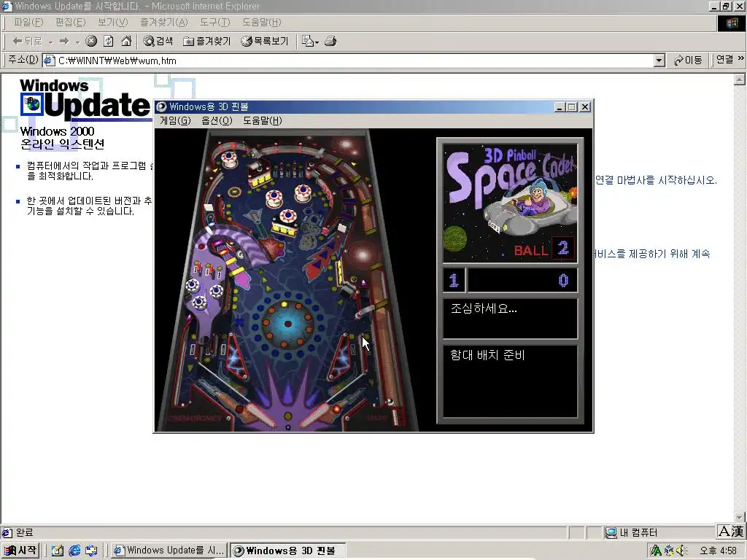Switch to Windows Update taskbar button
The height and width of the screenshot is (560, 747).
pos(169,551)
